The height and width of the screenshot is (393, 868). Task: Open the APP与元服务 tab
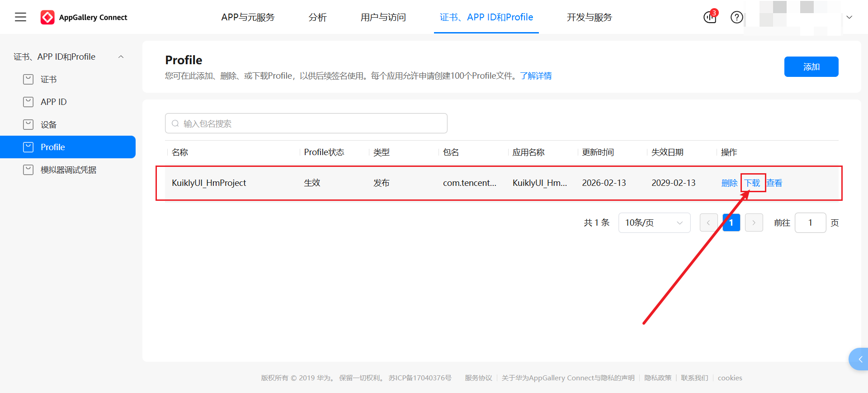click(x=248, y=17)
